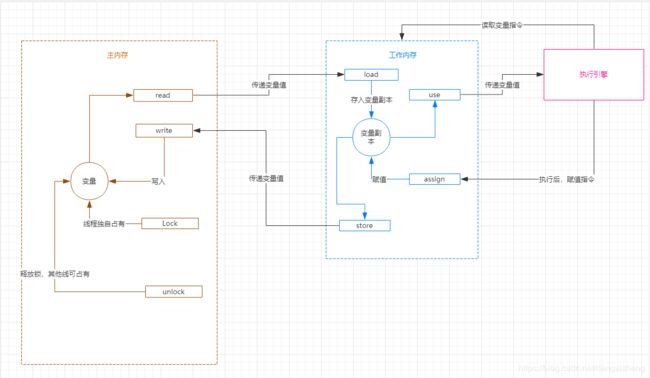Click the 存入变量副本 label

click(371, 99)
